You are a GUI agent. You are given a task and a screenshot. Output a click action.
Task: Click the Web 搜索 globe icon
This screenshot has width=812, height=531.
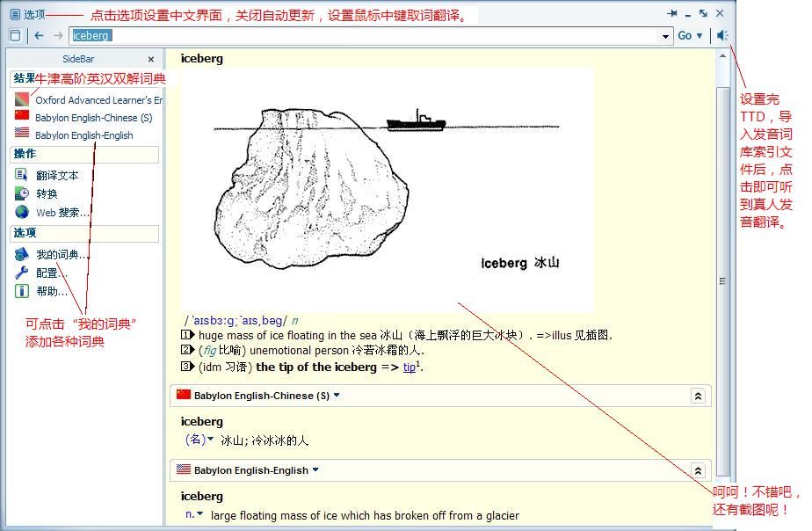pyautogui.click(x=22, y=211)
